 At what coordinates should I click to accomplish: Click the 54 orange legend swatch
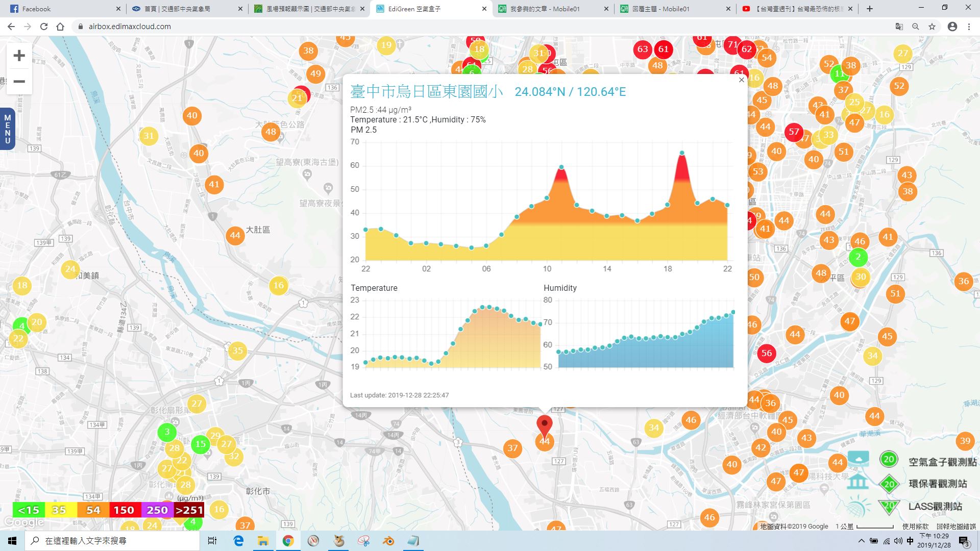(93, 510)
